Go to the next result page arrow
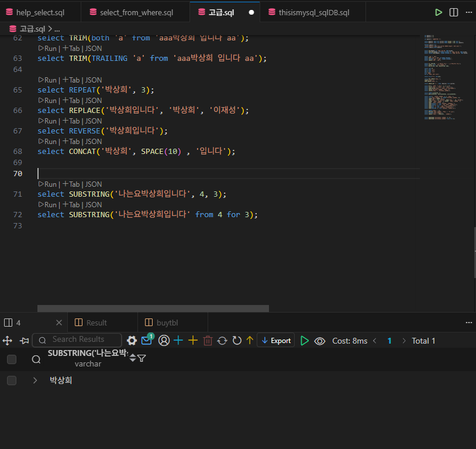 (403, 341)
